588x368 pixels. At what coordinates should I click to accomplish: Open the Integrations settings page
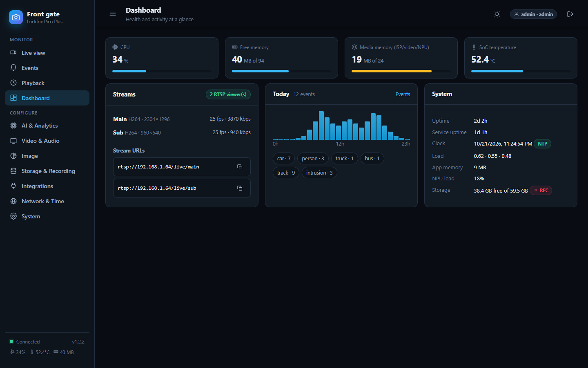47,186
